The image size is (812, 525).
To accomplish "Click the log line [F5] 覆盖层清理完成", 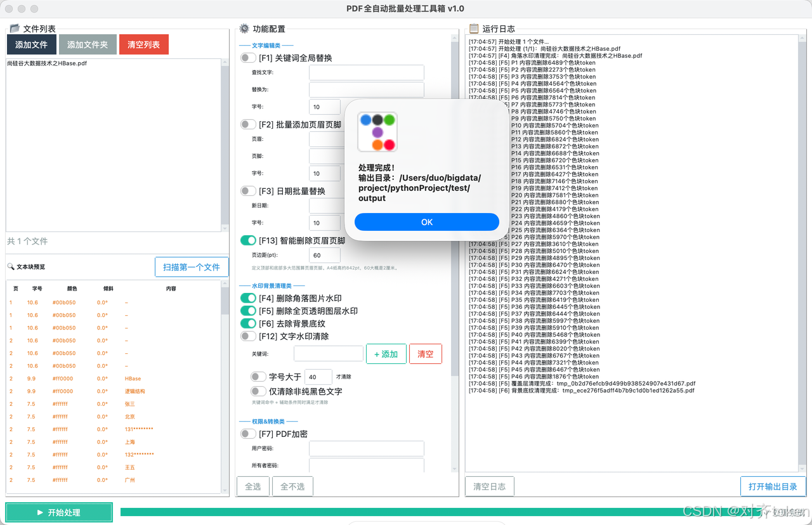I will [582, 384].
